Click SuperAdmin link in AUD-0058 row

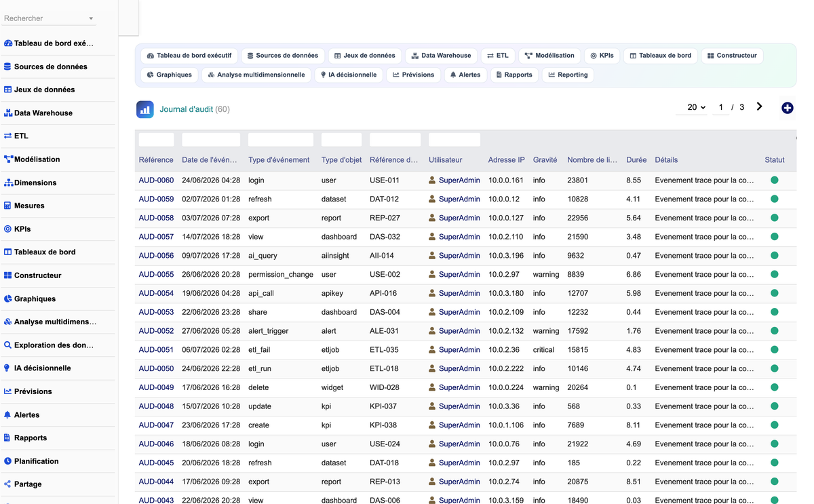[x=459, y=218]
